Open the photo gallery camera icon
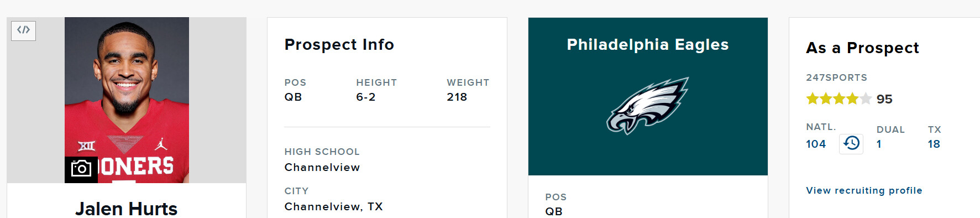Image resolution: width=980 pixels, height=218 pixels. coord(81,169)
